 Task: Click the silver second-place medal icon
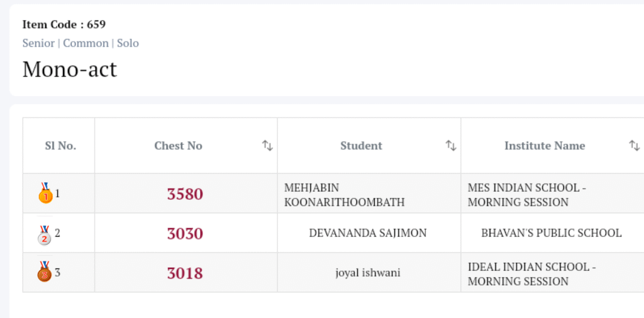tap(45, 234)
